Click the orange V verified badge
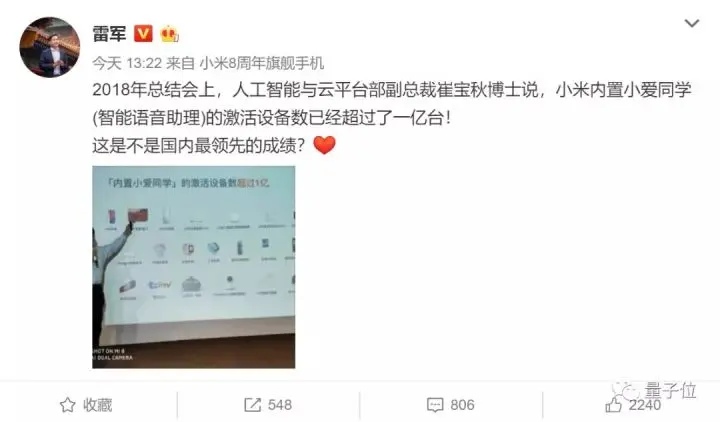The image size is (720, 422). click(143, 34)
